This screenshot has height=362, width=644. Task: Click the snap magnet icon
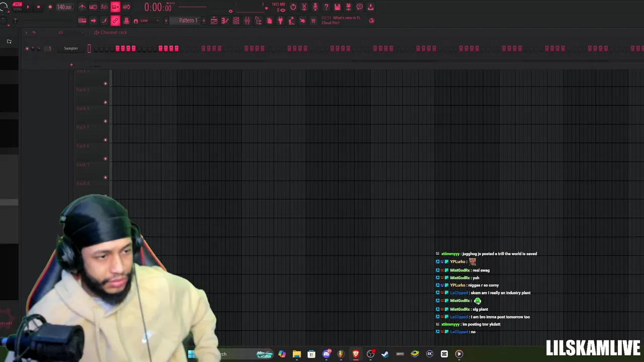point(136,21)
